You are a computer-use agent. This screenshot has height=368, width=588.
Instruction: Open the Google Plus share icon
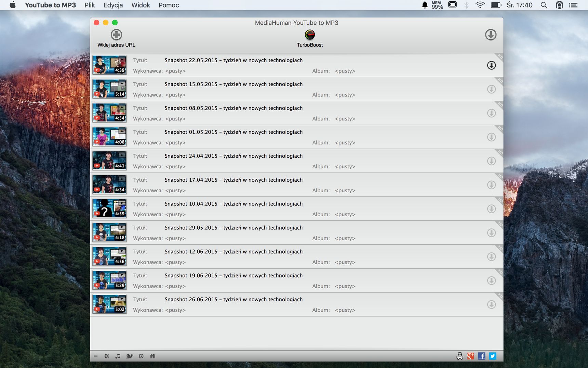coord(471,356)
